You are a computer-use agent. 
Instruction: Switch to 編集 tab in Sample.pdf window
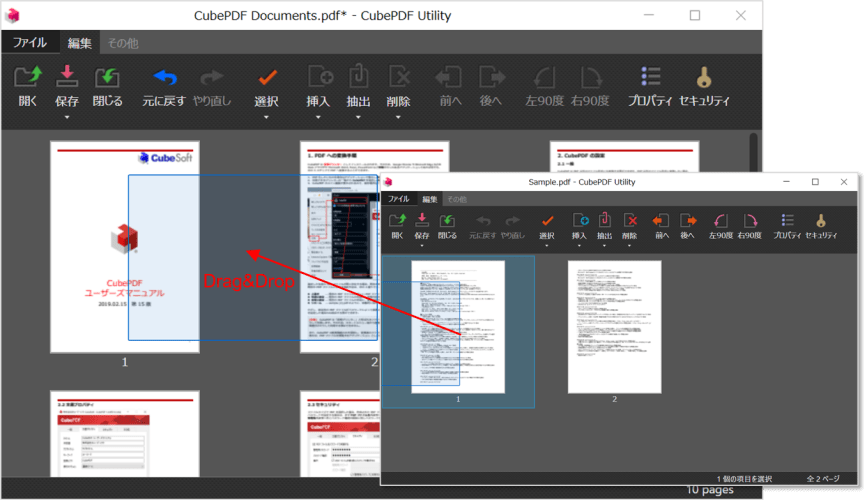click(x=430, y=199)
